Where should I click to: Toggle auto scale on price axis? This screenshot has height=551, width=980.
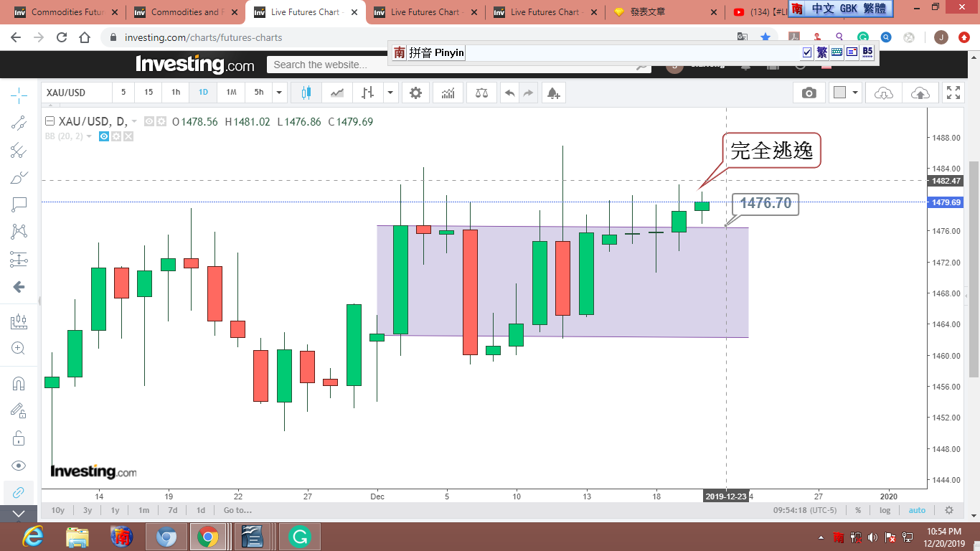pyautogui.click(x=917, y=510)
